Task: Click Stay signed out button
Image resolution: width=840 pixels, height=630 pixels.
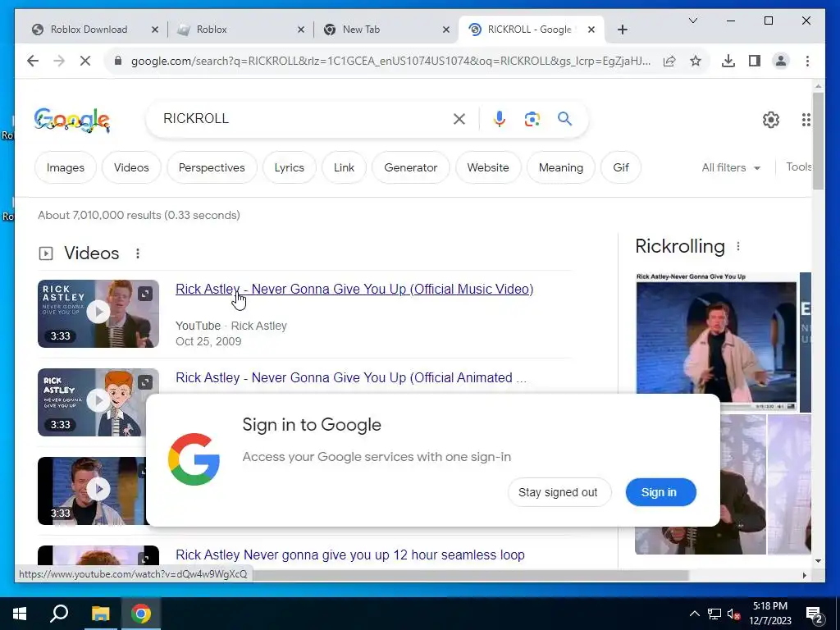Action: coord(558,492)
